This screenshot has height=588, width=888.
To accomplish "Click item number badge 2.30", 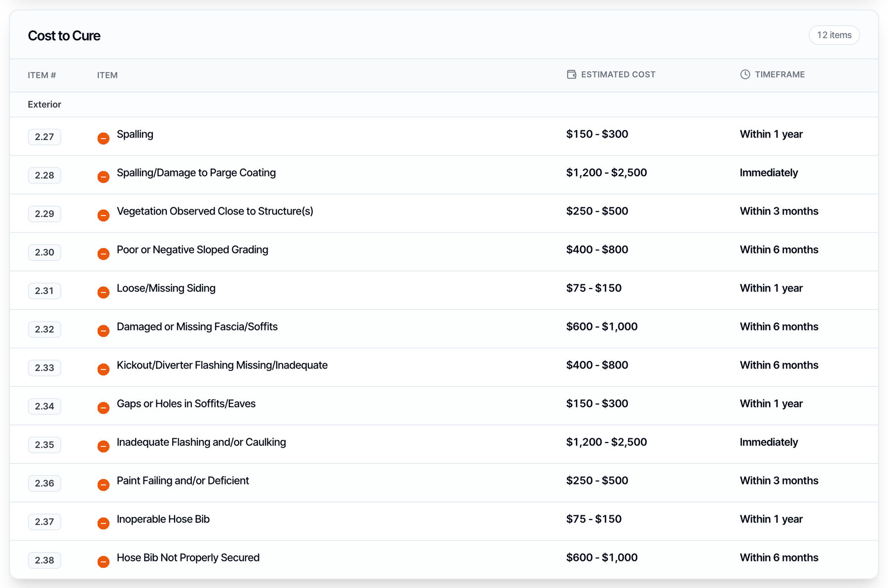I will 44,252.
